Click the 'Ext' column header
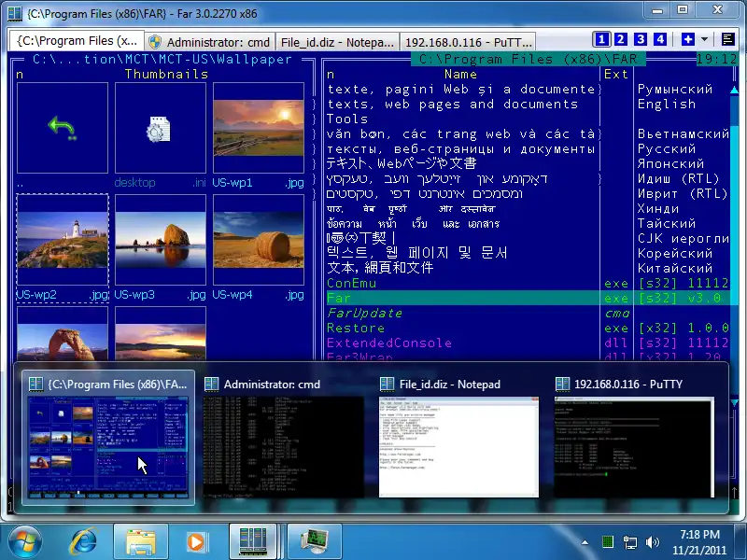 [x=615, y=75]
